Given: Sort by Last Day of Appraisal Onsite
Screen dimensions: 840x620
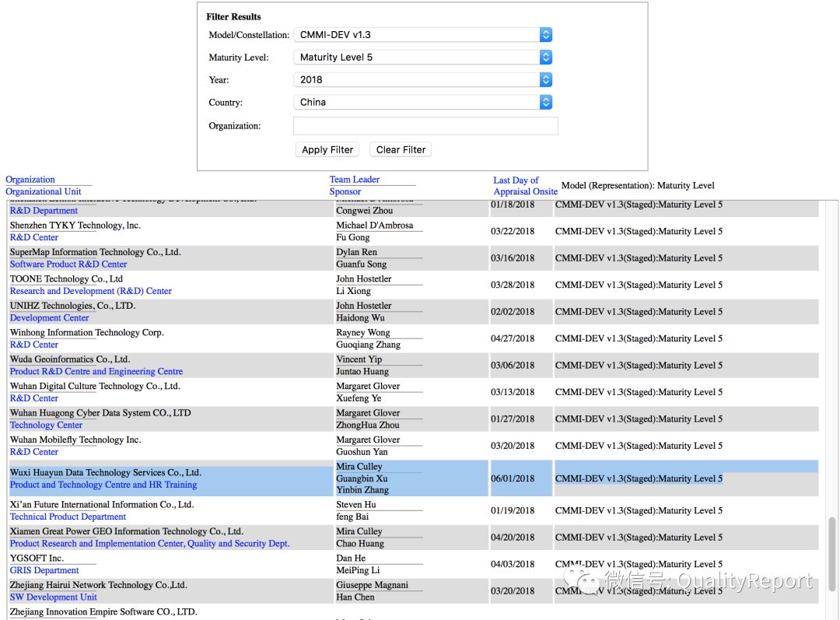Looking at the screenshot, I should click(x=525, y=186).
